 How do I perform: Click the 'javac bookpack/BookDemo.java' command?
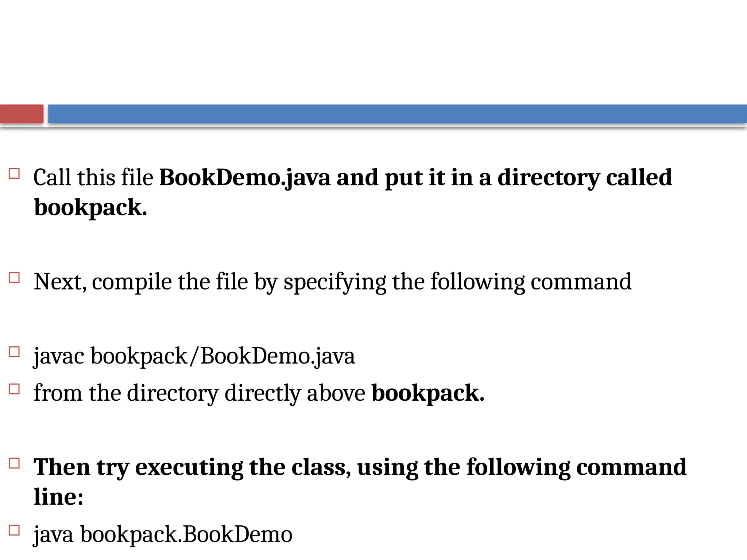[x=194, y=357]
